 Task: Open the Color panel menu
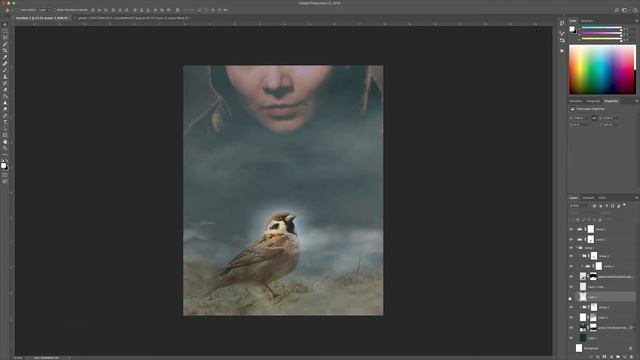636,21
